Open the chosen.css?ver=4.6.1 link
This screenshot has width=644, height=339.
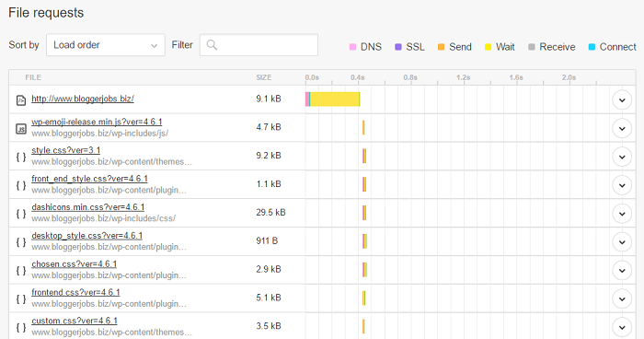point(74,263)
